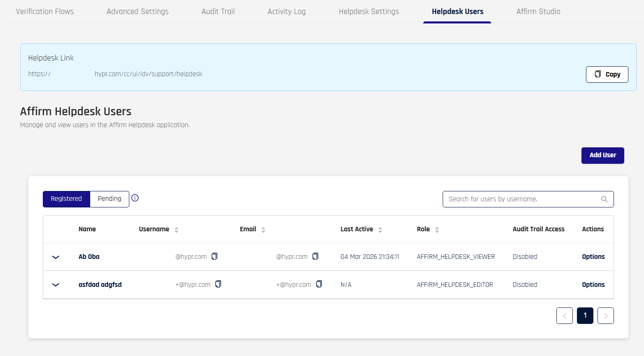The height and width of the screenshot is (356, 644).
Task: Click the search magnifier icon
Action: coord(604,199)
